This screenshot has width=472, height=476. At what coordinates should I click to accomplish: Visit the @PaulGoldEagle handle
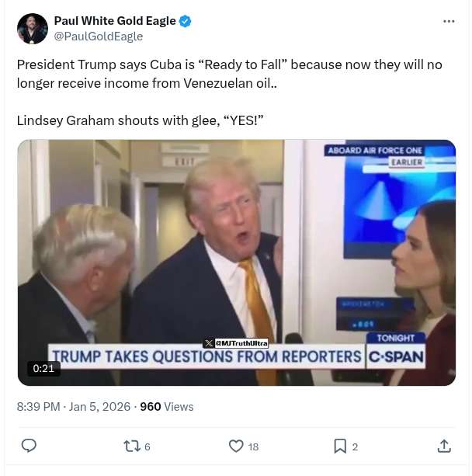99,36
